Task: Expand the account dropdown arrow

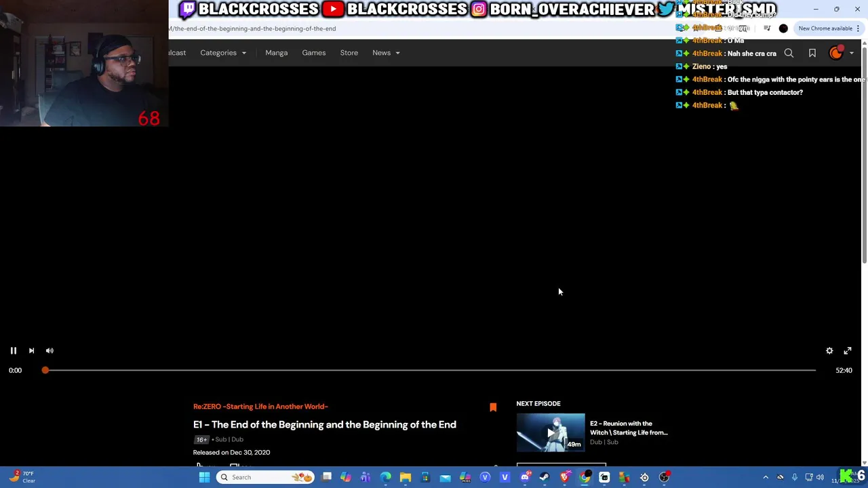Action: click(852, 53)
